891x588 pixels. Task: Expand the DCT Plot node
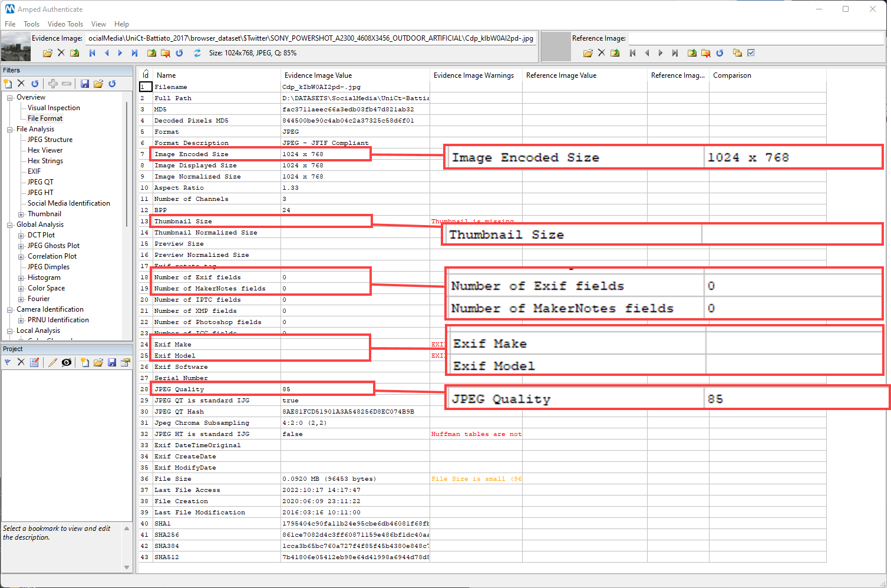[21, 234]
